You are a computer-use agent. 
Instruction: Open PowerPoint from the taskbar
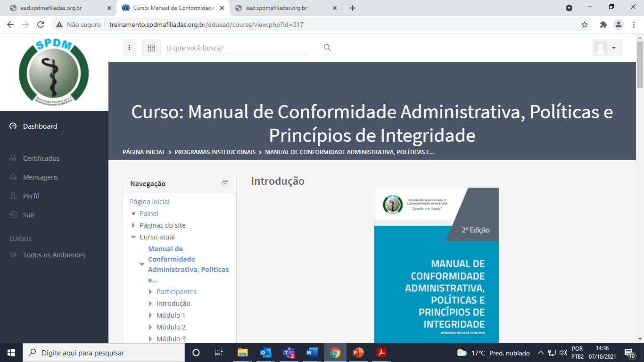click(358, 353)
